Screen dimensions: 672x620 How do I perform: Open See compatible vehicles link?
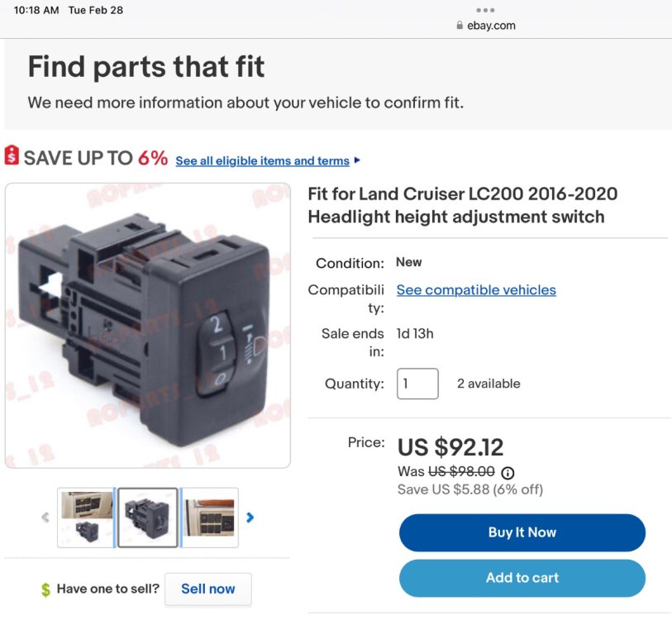[x=476, y=290]
